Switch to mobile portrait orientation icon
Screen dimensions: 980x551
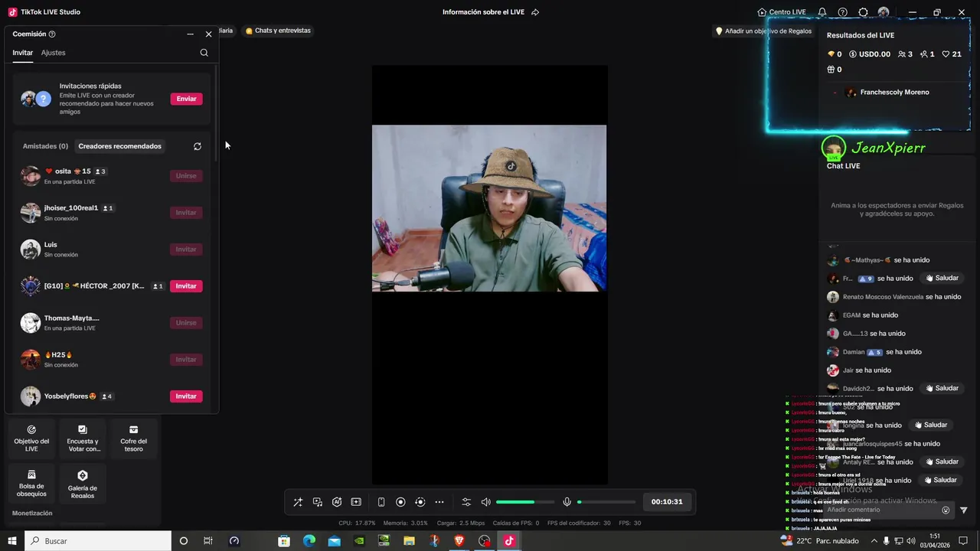pos(381,502)
